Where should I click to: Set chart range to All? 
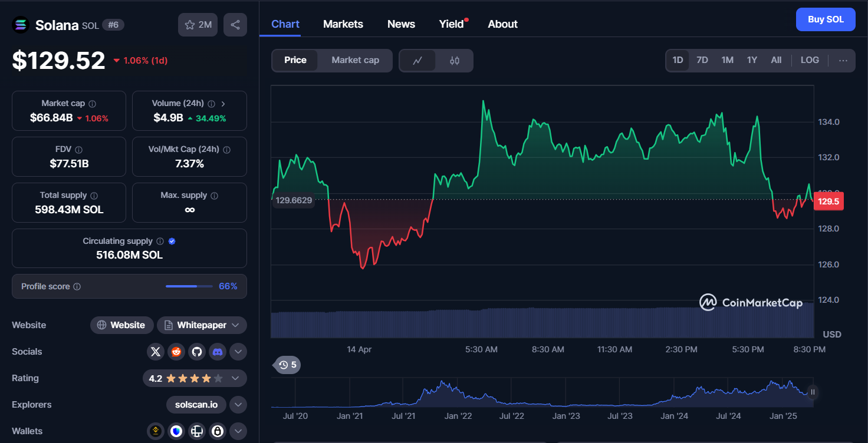pyautogui.click(x=776, y=60)
